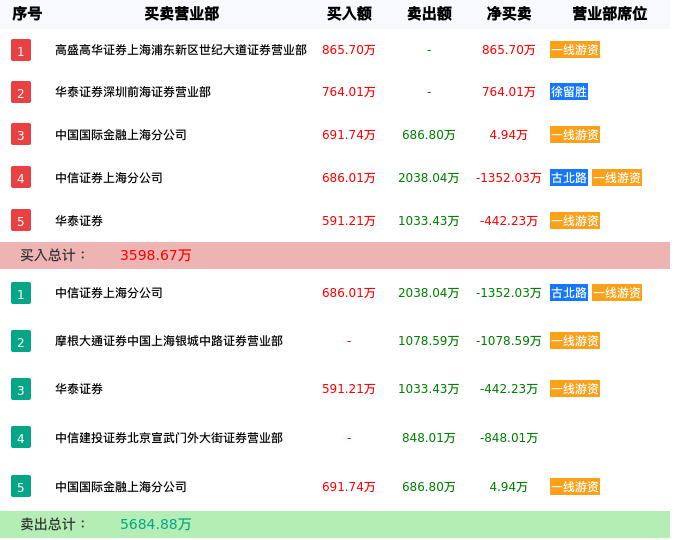Click total sell value 5684.88万
This screenshot has width=676, height=540.
[x=156, y=524]
